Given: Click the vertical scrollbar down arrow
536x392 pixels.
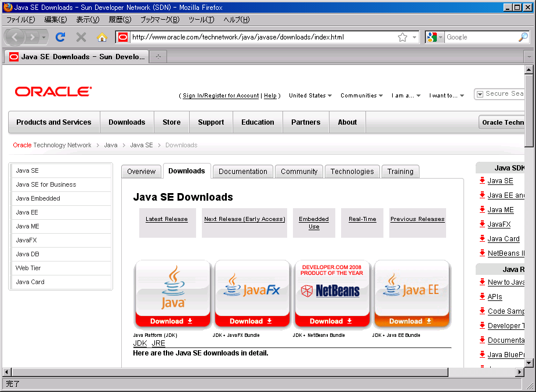Looking at the screenshot, I should click(529, 363).
